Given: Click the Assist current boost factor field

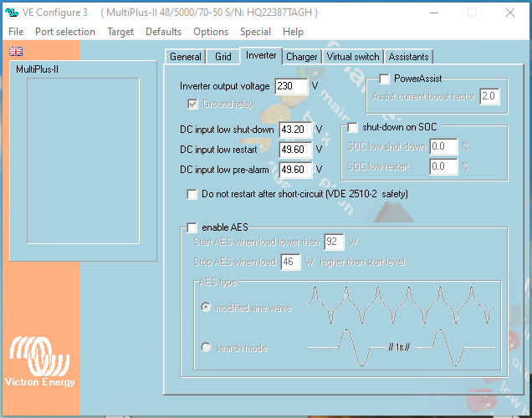Looking at the screenshot, I should [489, 96].
